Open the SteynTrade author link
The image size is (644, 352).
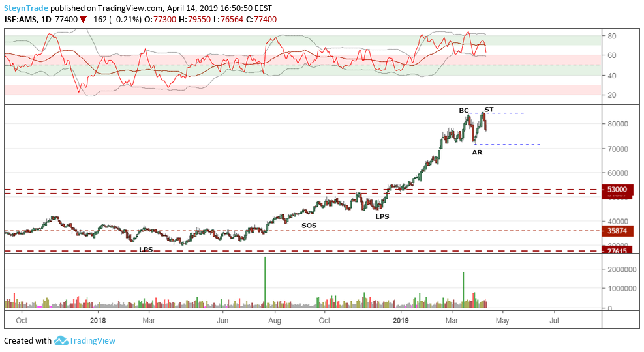[26, 8]
